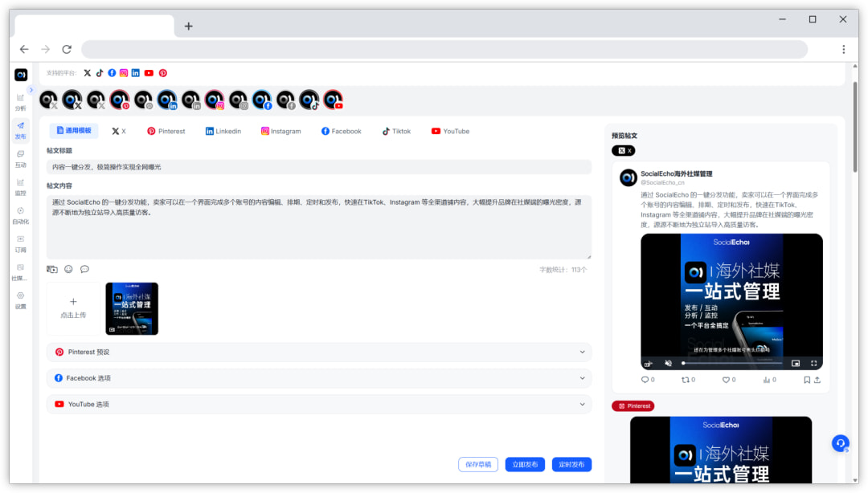This screenshot has width=868, height=493.
Task: Click the SocialEcho logo in the sidebar
Action: (21, 75)
